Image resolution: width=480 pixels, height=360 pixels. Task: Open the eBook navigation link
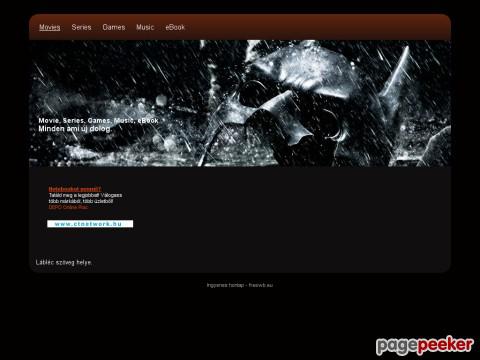coord(175,27)
